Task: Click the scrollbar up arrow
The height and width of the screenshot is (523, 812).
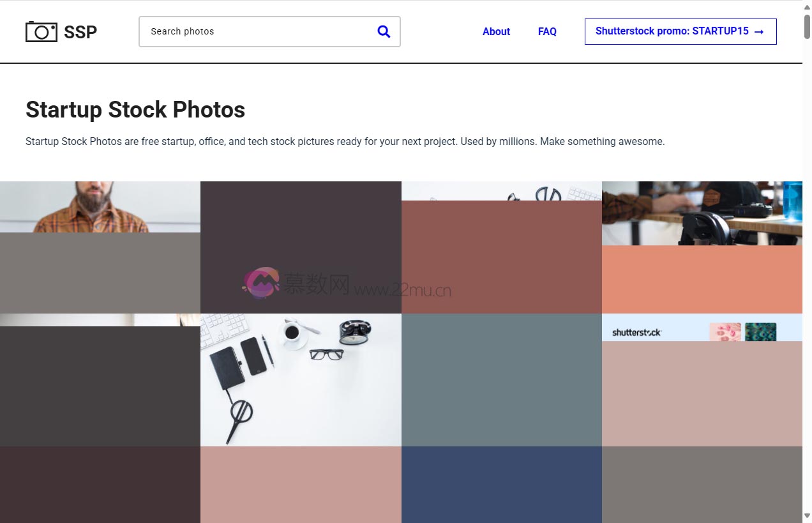Action: click(x=807, y=6)
